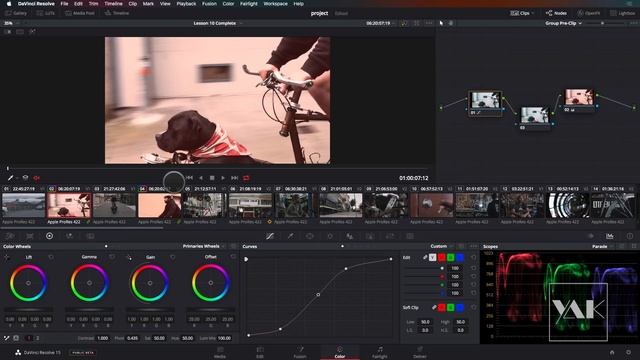This screenshot has width=640, height=360.
Task: Open the Keyframes palette icon
Action: coord(590,236)
